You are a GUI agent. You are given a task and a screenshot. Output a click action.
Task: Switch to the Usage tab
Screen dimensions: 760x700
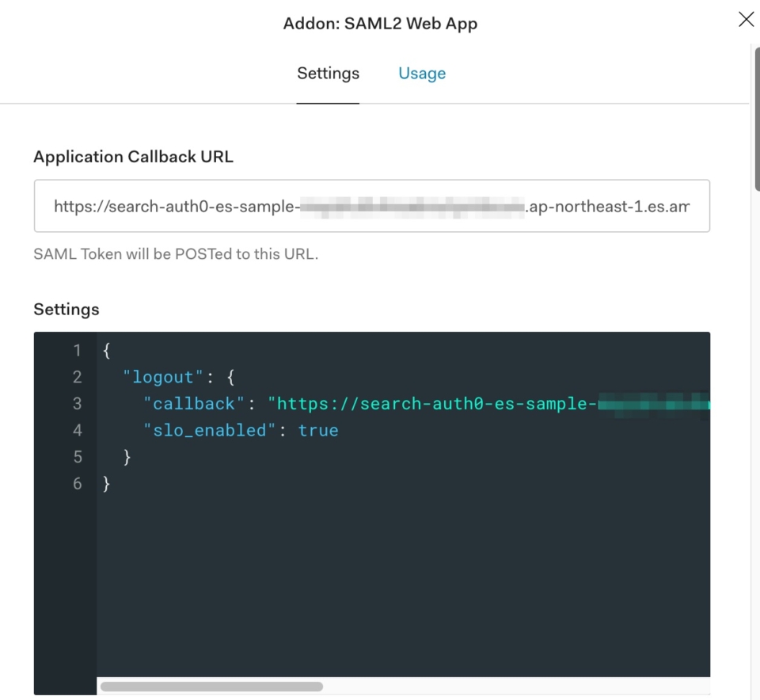pos(422,73)
